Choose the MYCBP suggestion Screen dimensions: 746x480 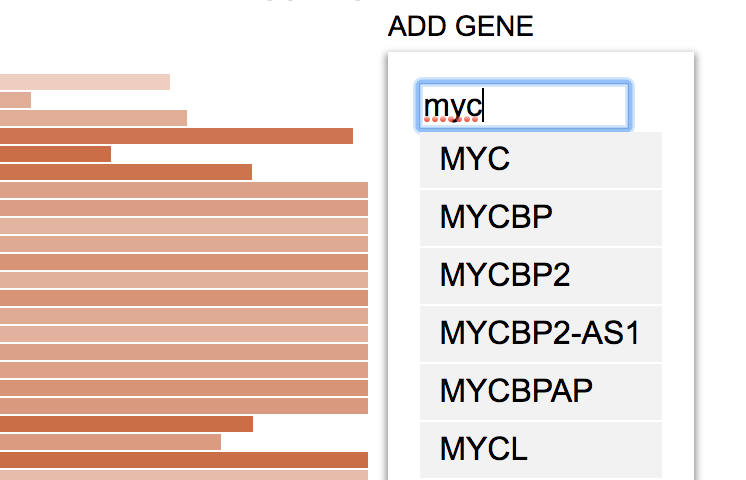540,218
